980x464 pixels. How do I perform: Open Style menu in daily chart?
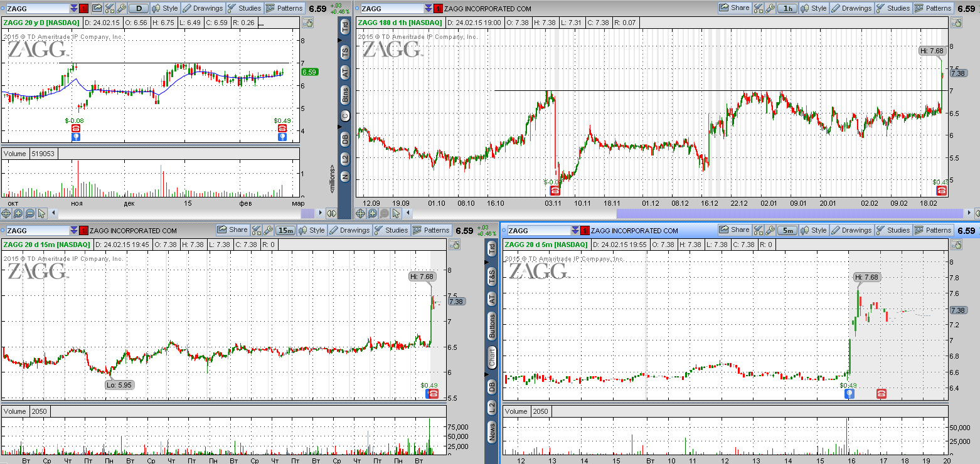(165, 8)
